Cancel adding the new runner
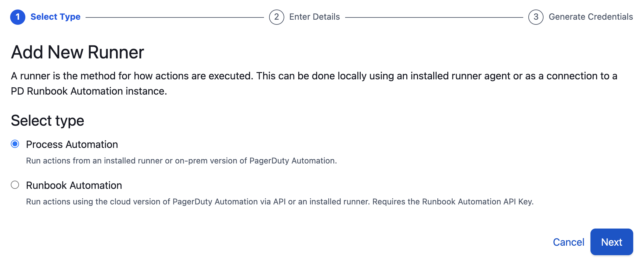644x266 pixels. pos(569,242)
